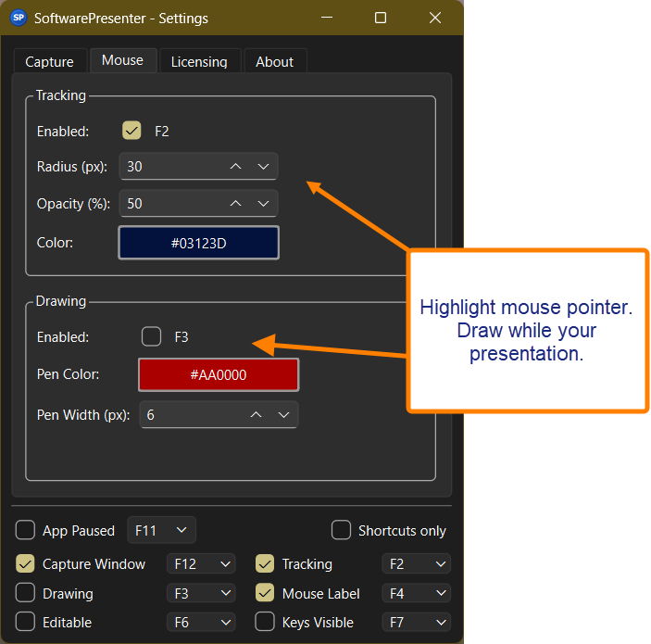
Task: Click the Pen Width field showing 6
Action: pyautogui.click(x=219, y=414)
